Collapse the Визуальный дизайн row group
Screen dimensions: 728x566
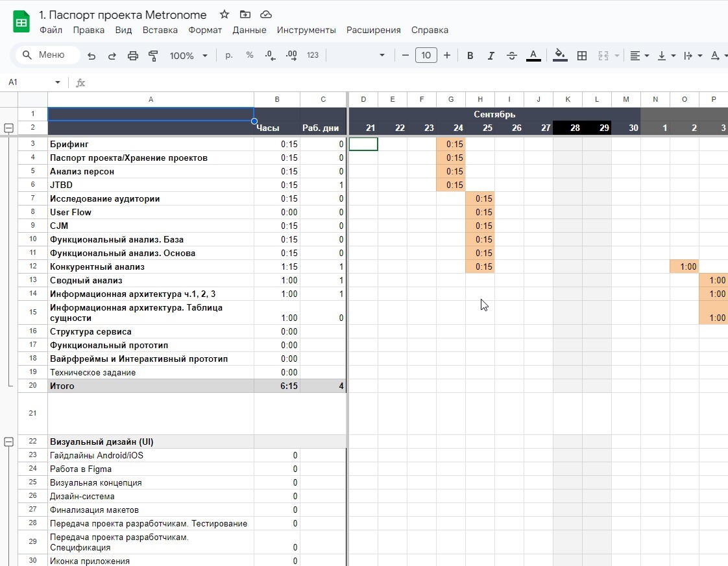[x=9, y=442]
